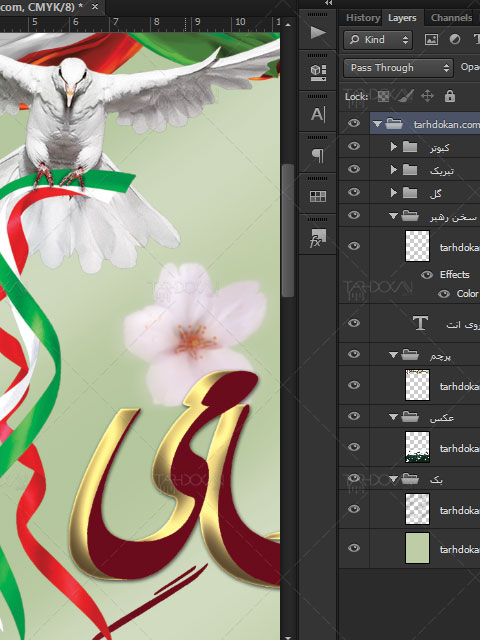This screenshot has height=640, width=480.
Task: Click the solid green layer thumbnail
Action: 417,548
